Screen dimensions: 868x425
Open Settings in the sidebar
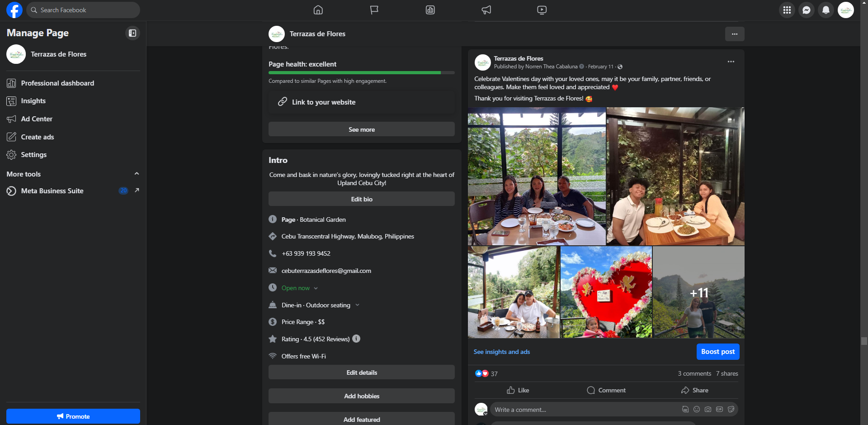73,155
